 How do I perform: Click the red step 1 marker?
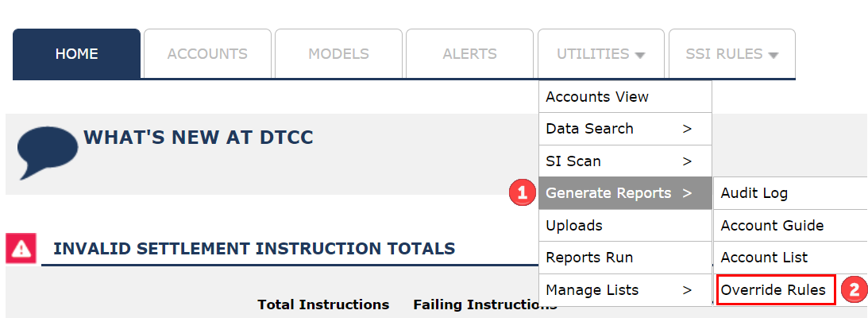tap(521, 193)
